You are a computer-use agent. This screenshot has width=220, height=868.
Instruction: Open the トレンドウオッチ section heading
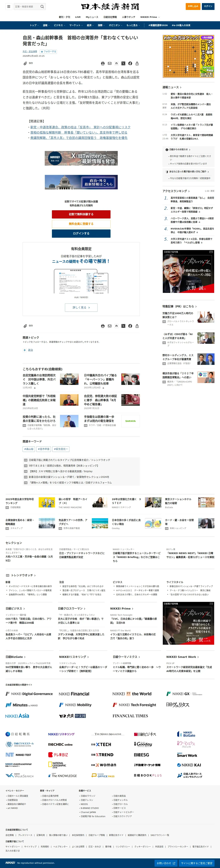click(23, 575)
